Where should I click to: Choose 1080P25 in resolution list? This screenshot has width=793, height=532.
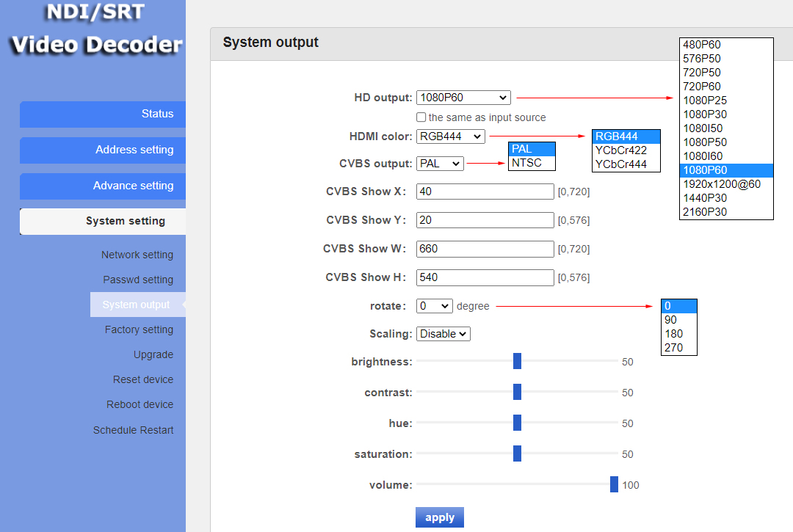tap(726, 101)
